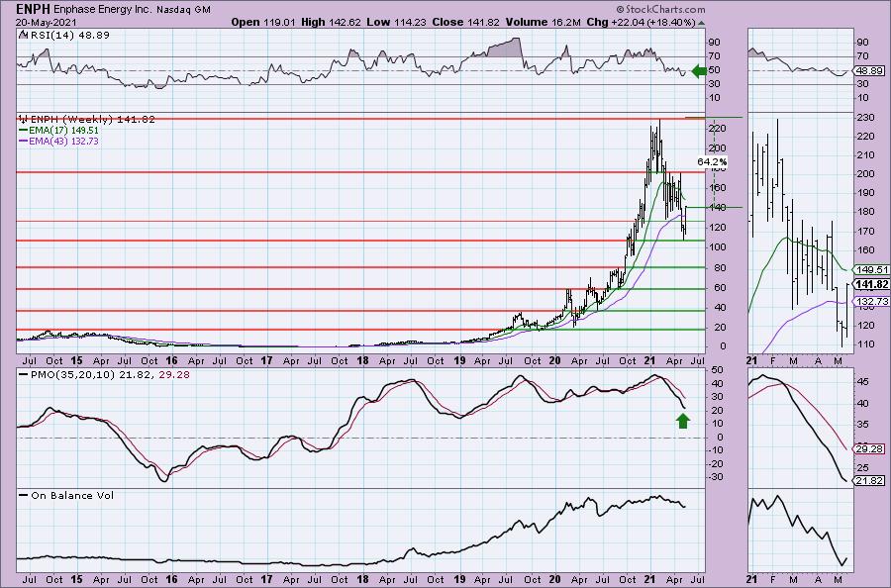Select the Low 114.23 value

[397, 22]
